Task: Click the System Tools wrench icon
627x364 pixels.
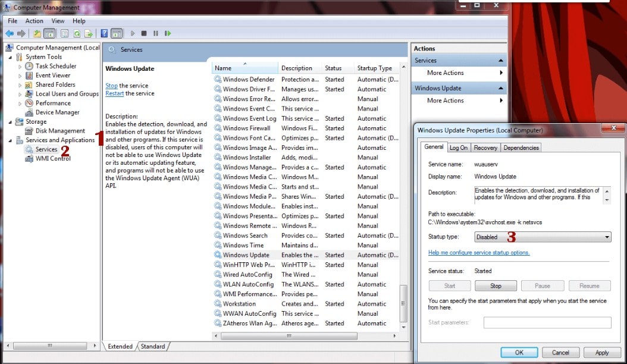Action: 19,57
